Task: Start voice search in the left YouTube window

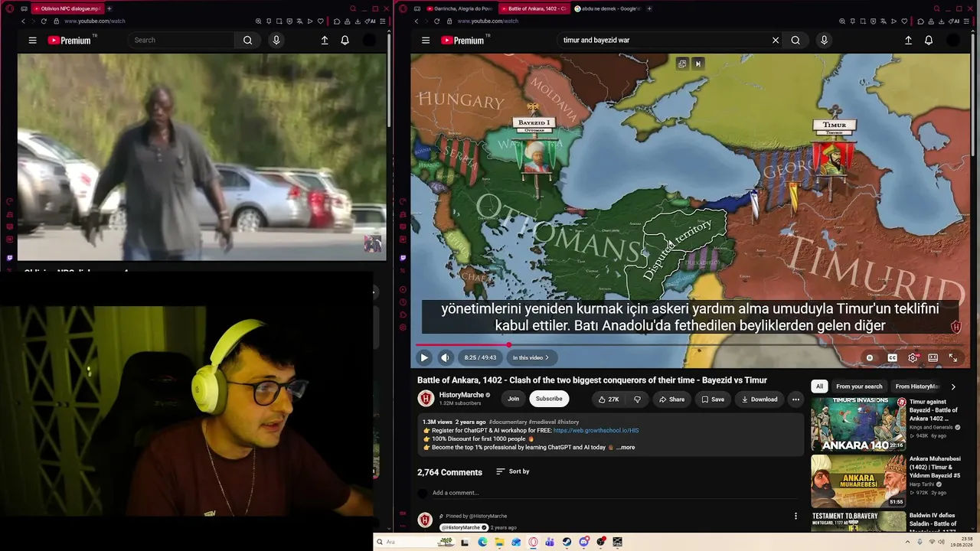Action: click(x=276, y=41)
